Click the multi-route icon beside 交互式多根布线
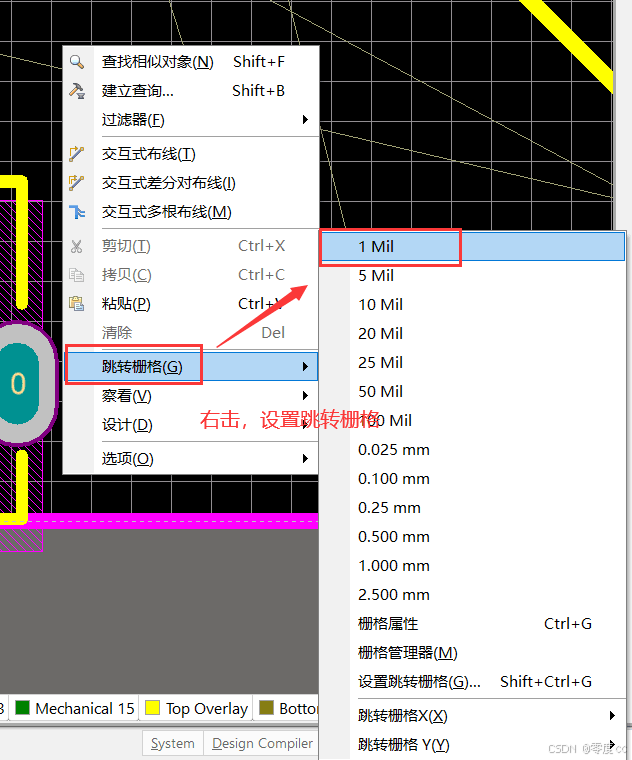 (77, 212)
